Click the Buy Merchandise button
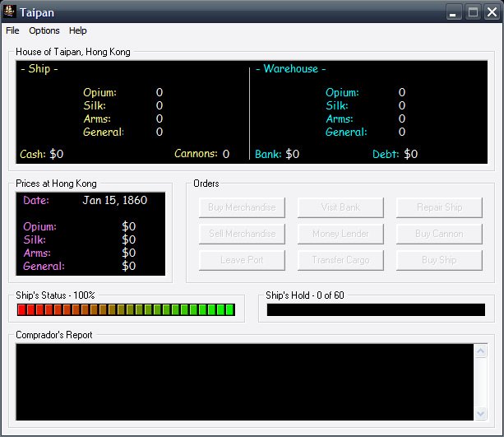504x437 pixels. click(x=242, y=207)
